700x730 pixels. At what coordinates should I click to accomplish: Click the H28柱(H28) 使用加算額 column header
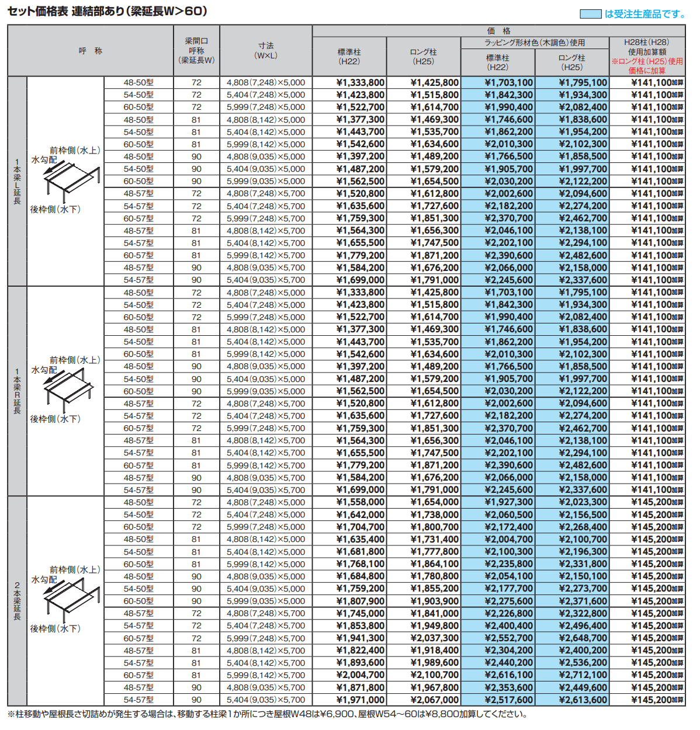pyautogui.click(x=647, y=47)
